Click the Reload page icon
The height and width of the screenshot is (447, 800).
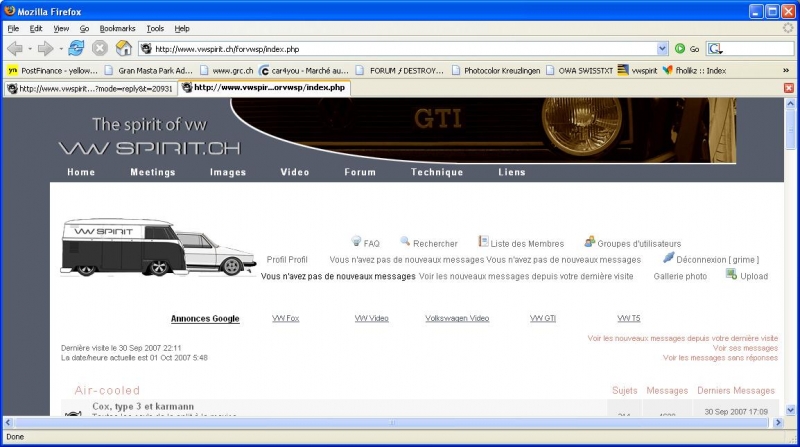point(76,48)
